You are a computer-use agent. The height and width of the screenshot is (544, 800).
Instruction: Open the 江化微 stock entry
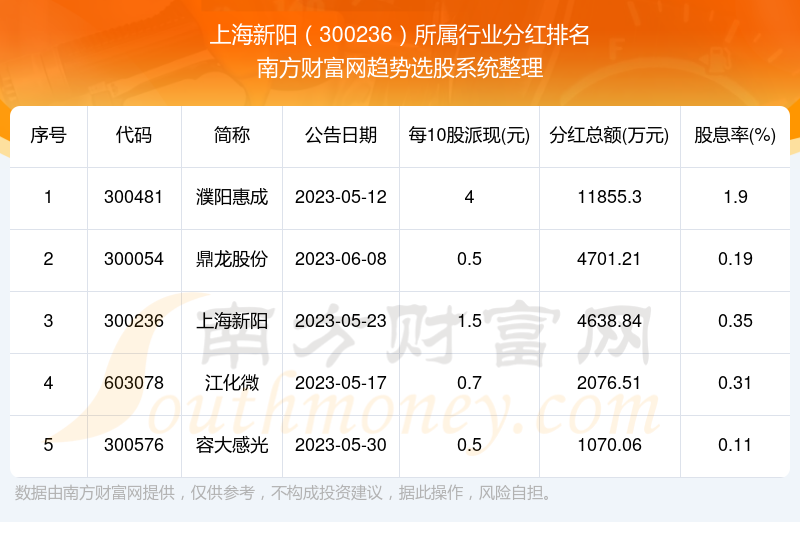pyautogui.click(x=232, y=383)
